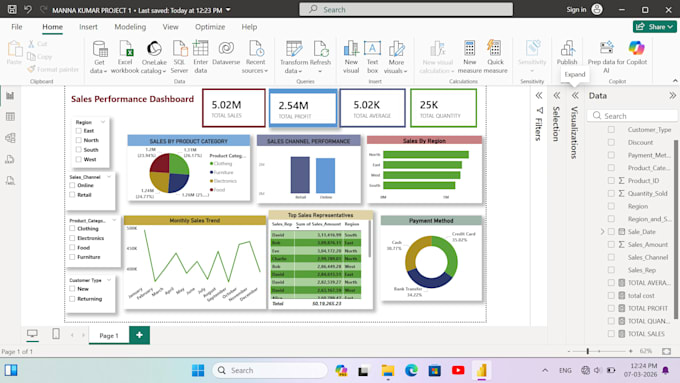Open the Help ribbon tab
Viewport: 680px width, 383px height.
(x=249, y=27)
